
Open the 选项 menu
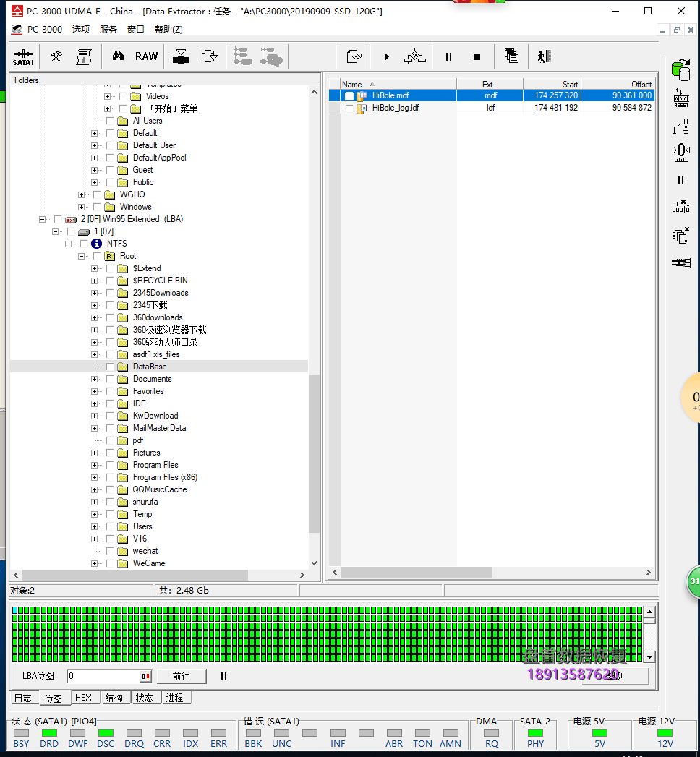80,30
